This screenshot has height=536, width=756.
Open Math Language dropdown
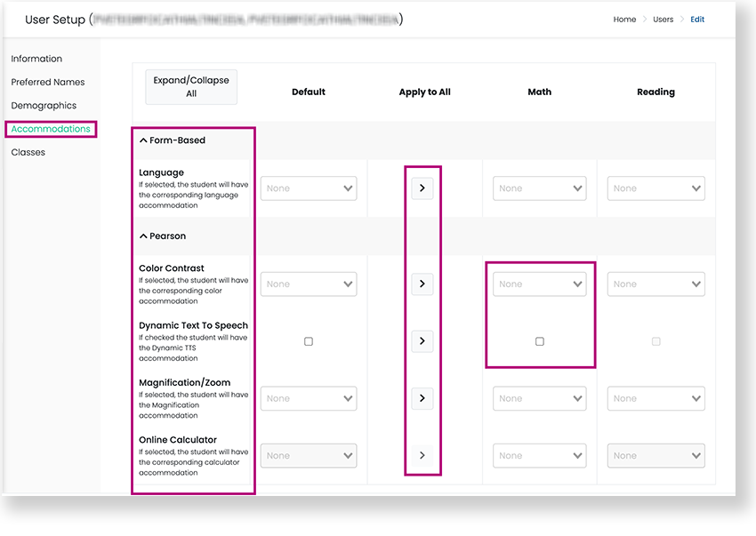tap(540, 188)
